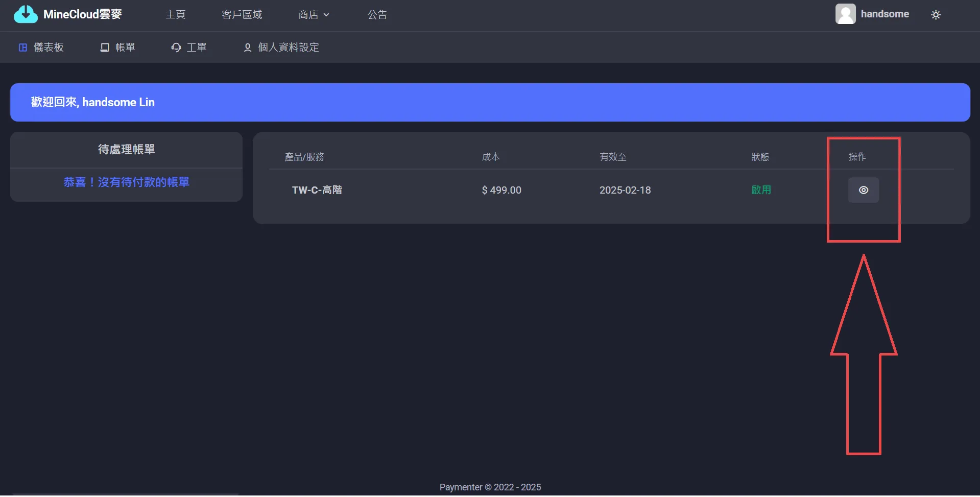Open 公告 announcements page
This screenshot has height=497, width=980.
point(377,15)
